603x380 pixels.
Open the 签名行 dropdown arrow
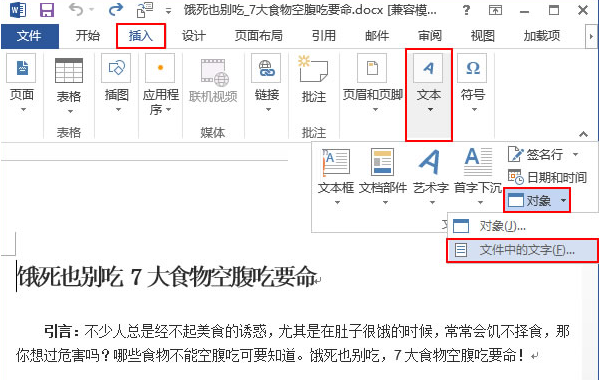pos(576,155)
